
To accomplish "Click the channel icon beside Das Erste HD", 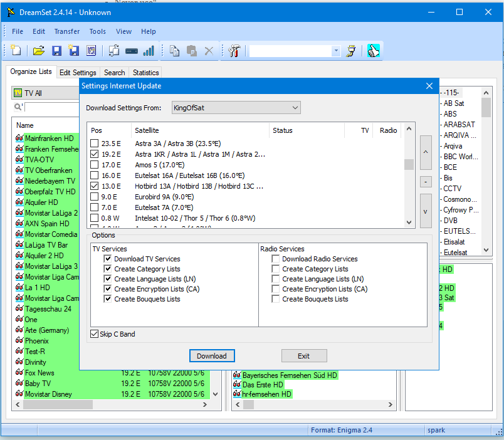I will 237,384.
